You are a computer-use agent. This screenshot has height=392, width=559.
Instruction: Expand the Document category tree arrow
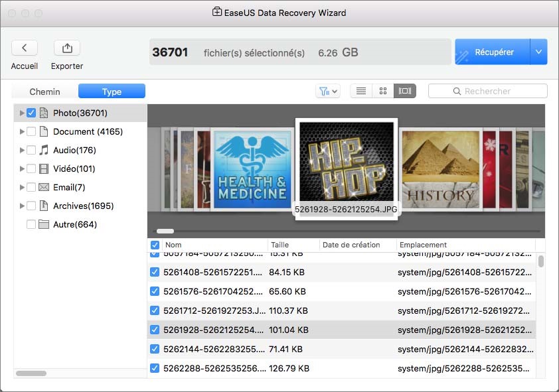pos(22,131)
